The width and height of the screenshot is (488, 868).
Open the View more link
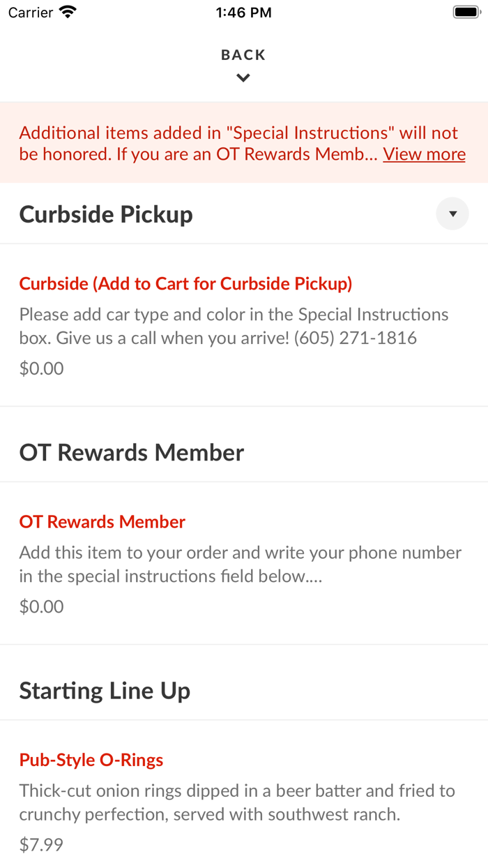click(x=424, y=154)
